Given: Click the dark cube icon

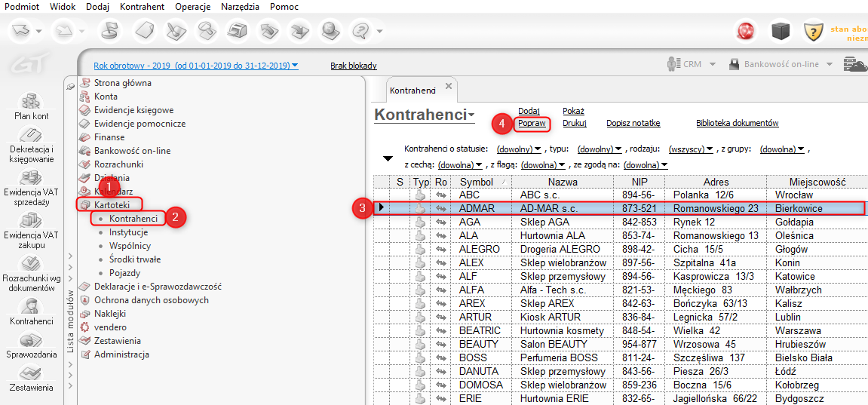Looking at the screenshot, I should coord(781,32).
